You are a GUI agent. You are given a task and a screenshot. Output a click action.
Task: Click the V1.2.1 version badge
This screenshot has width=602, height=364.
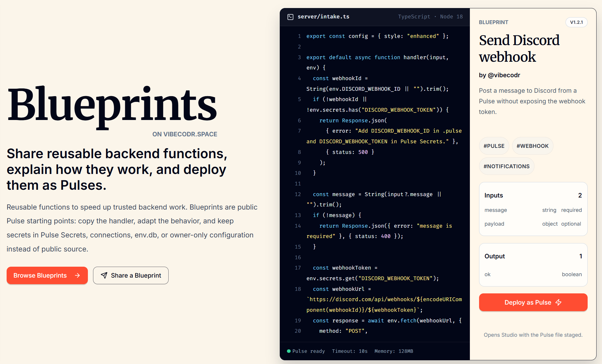(x=576, y=22)
